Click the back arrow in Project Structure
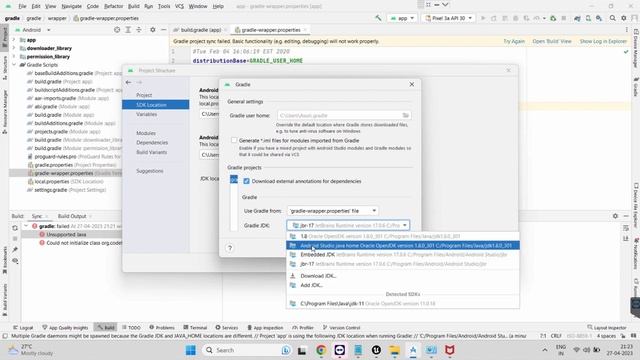The image size is (640, 360). 129,82
